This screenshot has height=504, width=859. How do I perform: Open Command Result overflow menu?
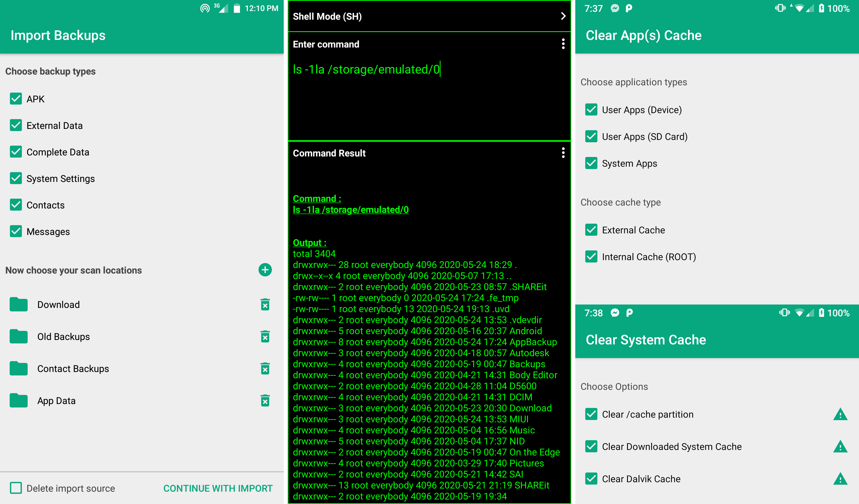(x=563, y=153)
